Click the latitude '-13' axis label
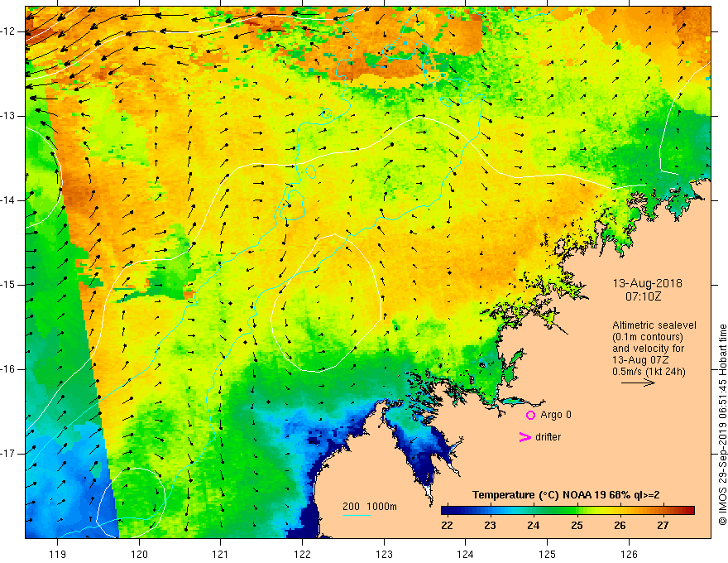 pyautogui.click(x=8, y=116)
